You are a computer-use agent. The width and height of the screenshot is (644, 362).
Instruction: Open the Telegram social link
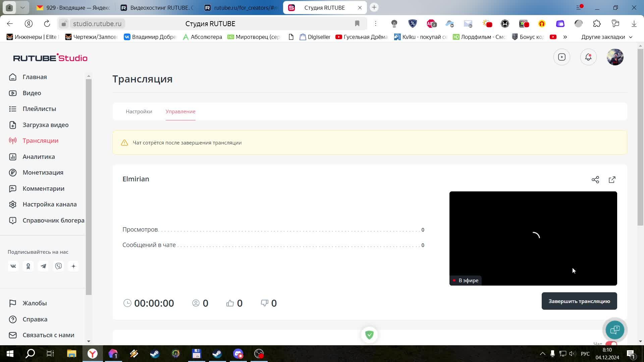tap(43, 266)
